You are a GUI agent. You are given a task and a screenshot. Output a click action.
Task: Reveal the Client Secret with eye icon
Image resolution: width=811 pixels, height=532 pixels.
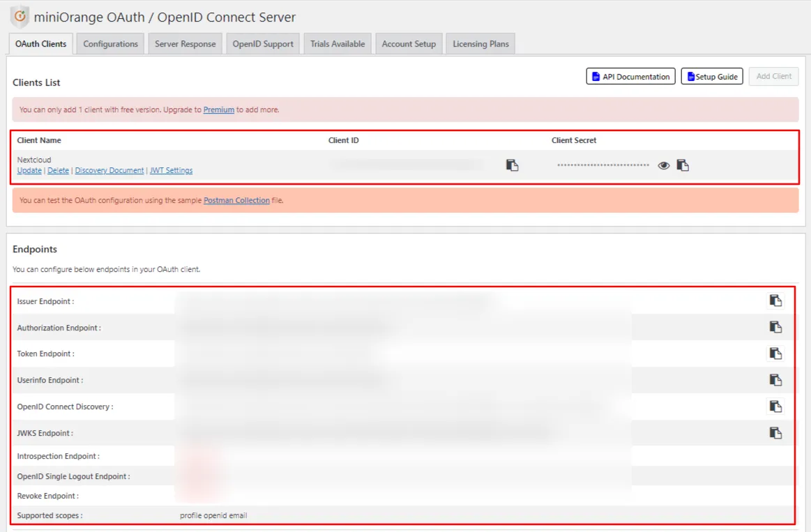664,165
